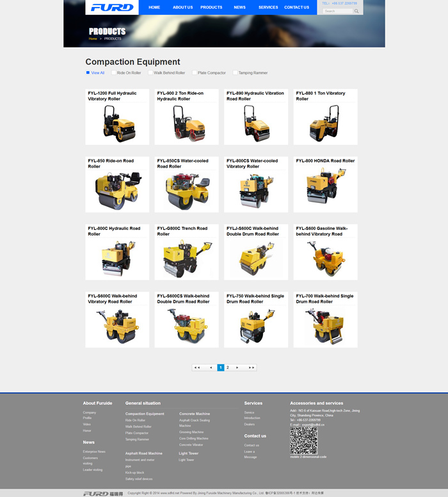Open FYLJ-S600C Walk-behind Double Drum image
448x497 pixels.
tap(256, 259)
